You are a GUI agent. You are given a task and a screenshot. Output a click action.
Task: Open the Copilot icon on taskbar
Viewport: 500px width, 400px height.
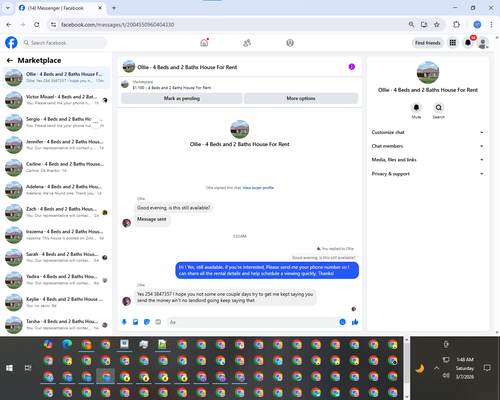coord(48,344)
